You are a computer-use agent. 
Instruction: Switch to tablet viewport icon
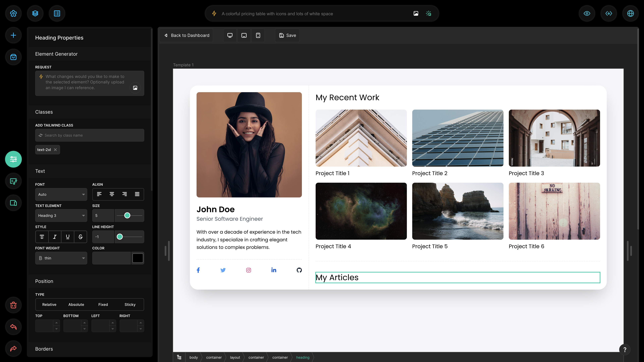pyautogui.click(x=244, y=36)
